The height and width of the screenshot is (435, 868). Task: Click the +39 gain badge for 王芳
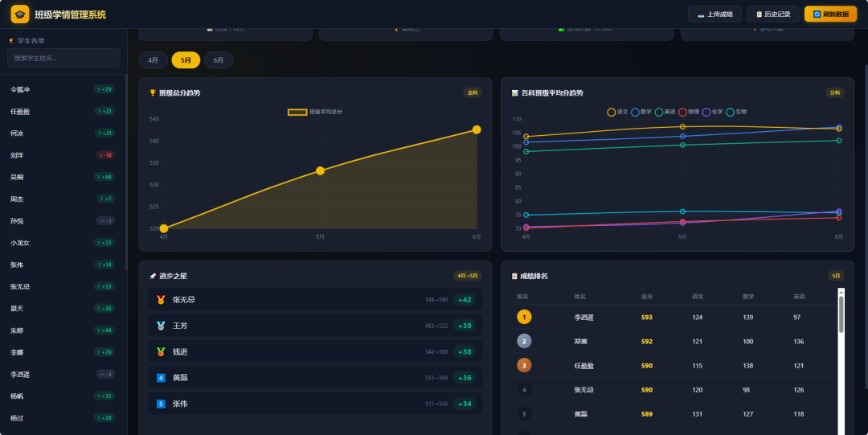(465, 326)
